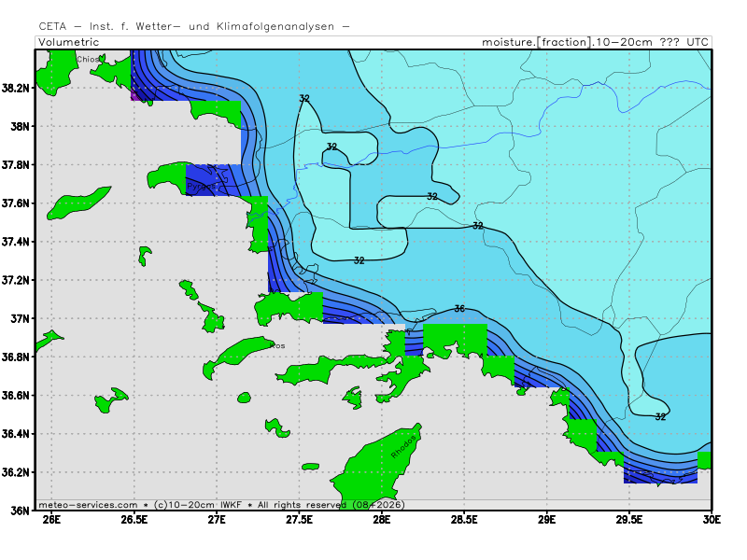Click the small purple cell near Chios

[x=135, y=94]
